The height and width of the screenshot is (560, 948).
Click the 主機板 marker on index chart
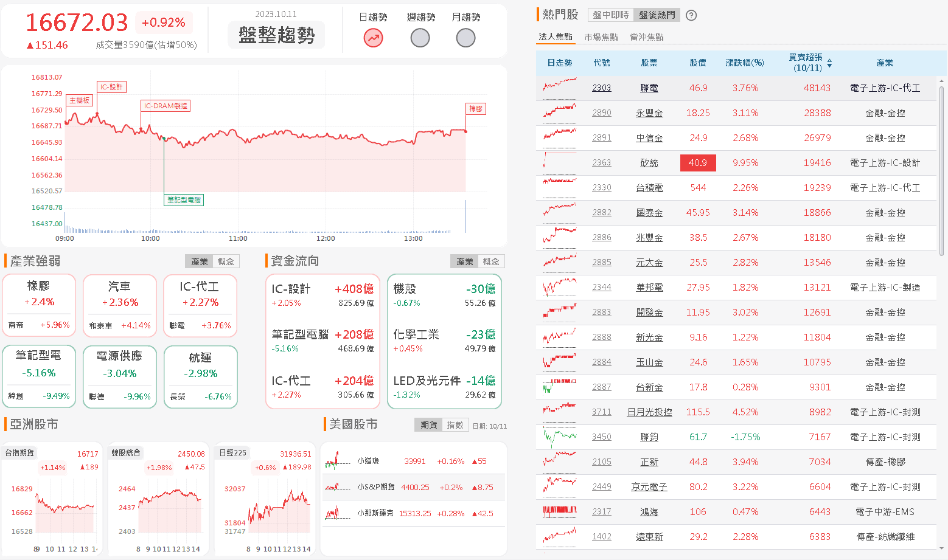[80, 100]
